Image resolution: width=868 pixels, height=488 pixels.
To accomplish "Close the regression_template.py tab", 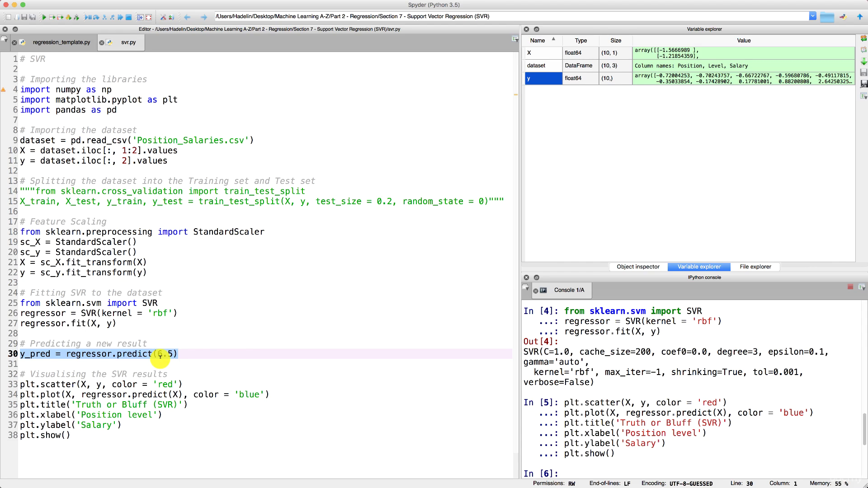I will coord(14,42).
